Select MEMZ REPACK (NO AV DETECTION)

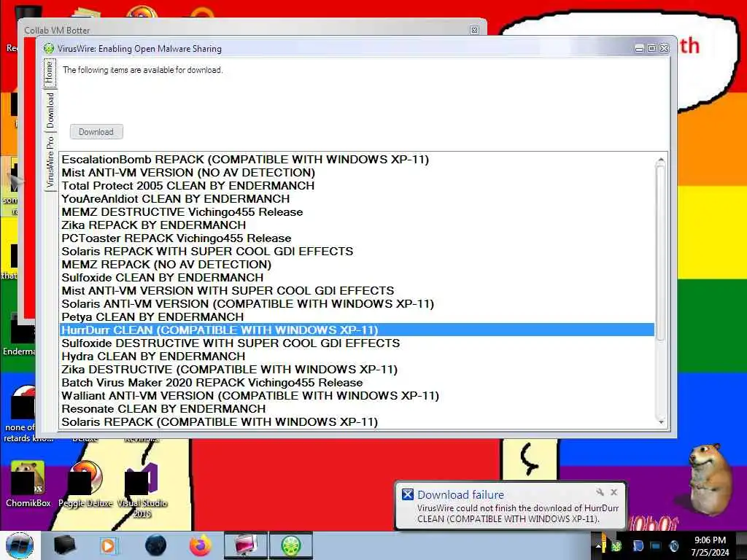(357, 264)
